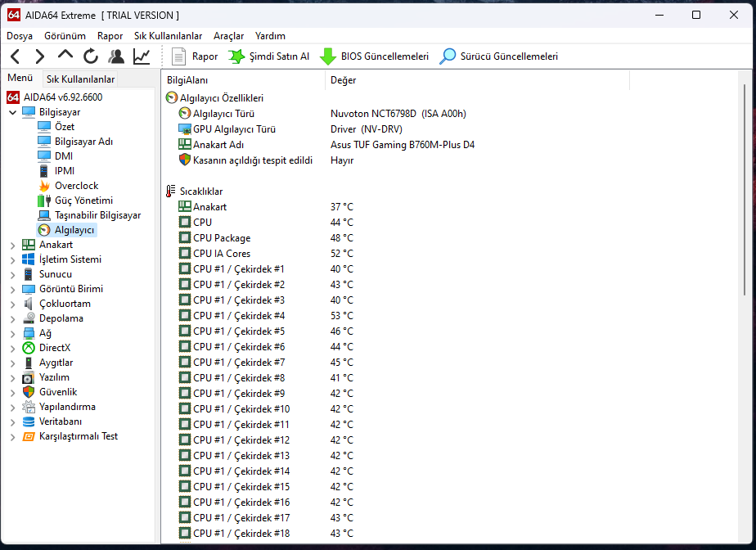Select the Anakart Adı row
Viewport: 756px width, 550px height.
pos(326,145)
